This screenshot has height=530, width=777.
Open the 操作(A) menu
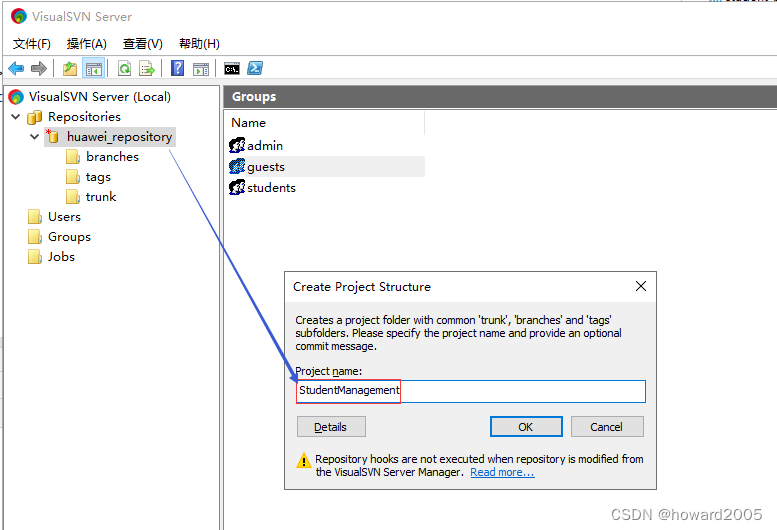coord(87,44)
